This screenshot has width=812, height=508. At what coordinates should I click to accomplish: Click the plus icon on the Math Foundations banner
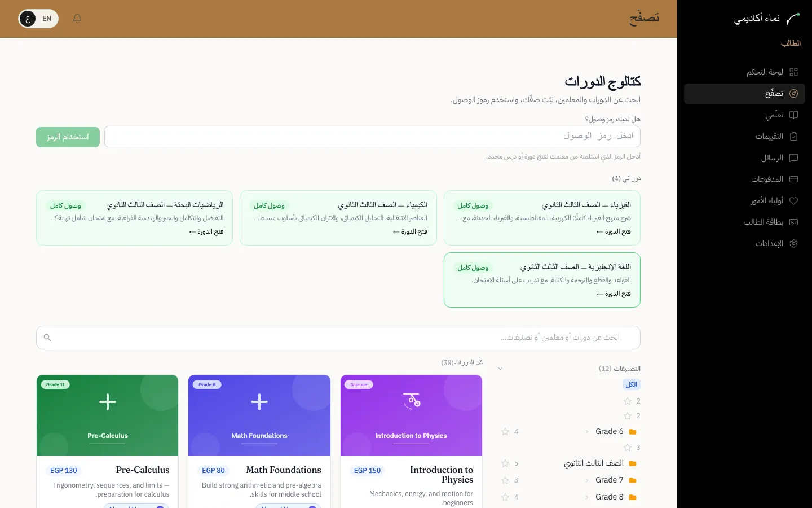pos(259,402)
